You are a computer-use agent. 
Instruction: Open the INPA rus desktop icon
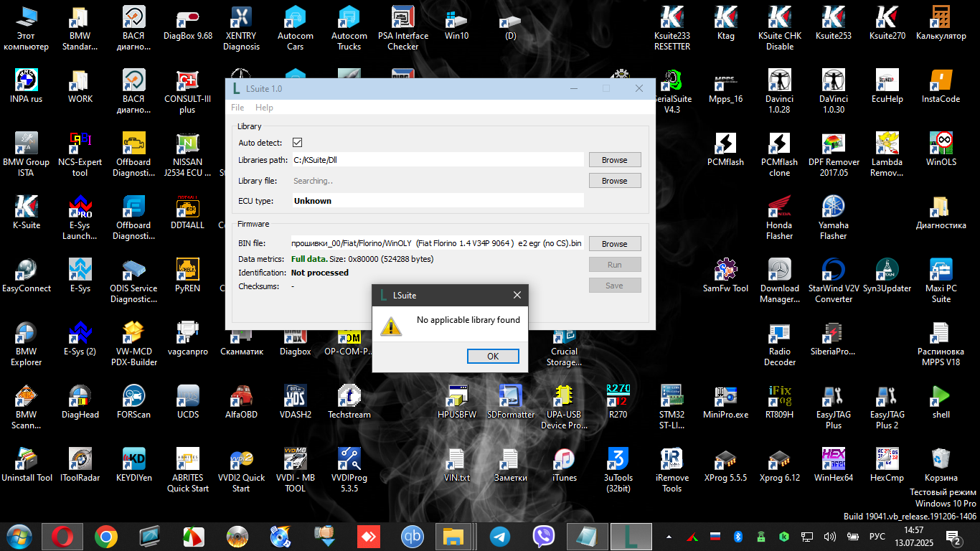[x=27, y=87]
